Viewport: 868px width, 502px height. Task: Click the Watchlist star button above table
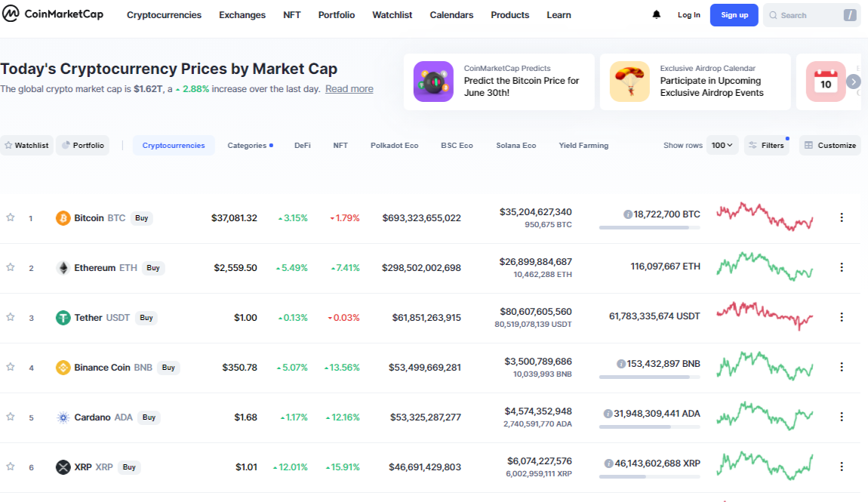pos(26,145)
